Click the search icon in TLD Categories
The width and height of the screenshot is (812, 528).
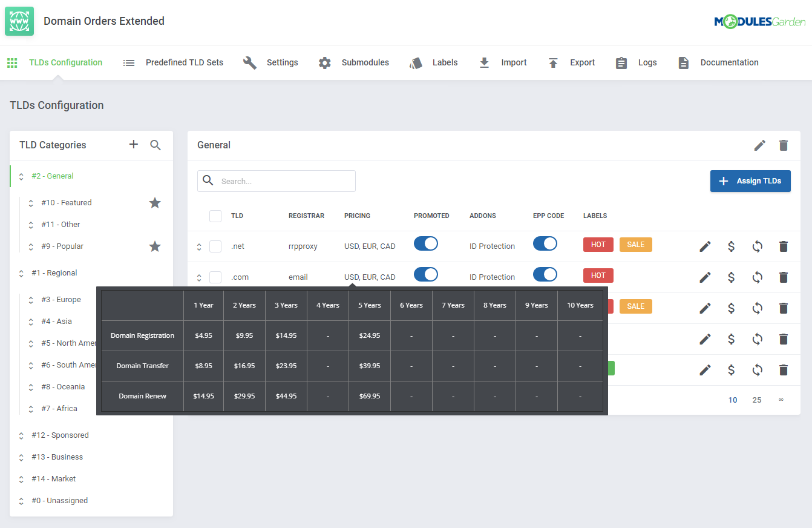click(x=156, y=145)
